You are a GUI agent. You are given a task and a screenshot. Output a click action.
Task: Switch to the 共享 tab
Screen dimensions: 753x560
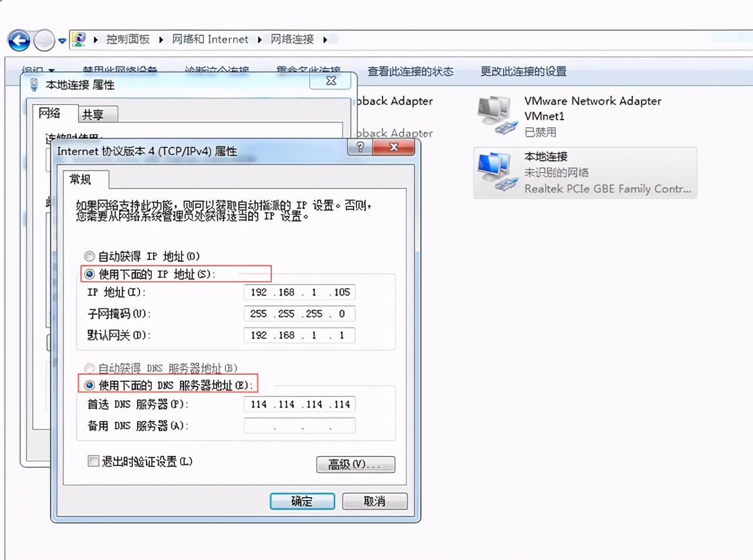point(98,114)
